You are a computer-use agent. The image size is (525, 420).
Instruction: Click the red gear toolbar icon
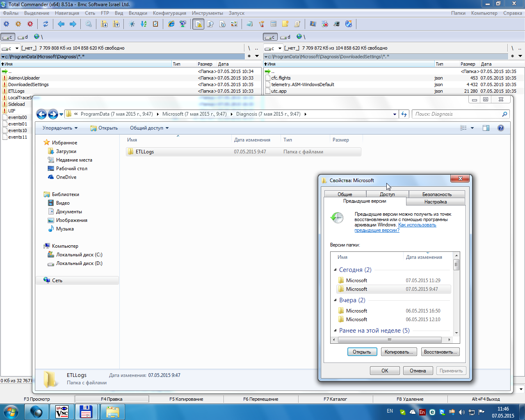(x=30, y=24)
